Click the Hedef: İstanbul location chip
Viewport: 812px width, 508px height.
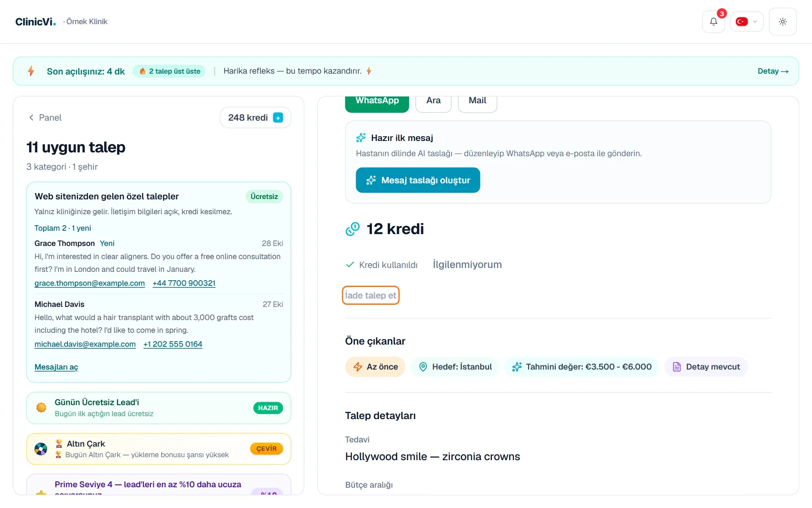click(455, 367)
